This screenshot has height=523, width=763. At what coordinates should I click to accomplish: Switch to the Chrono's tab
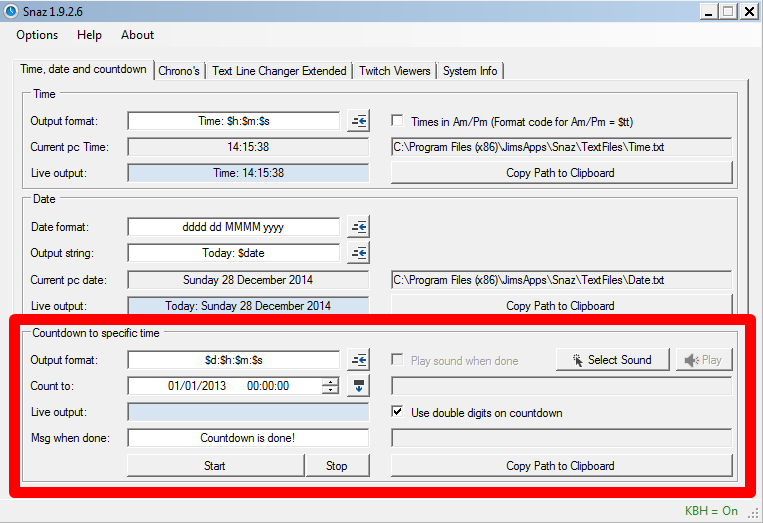(x=179, y=71)
